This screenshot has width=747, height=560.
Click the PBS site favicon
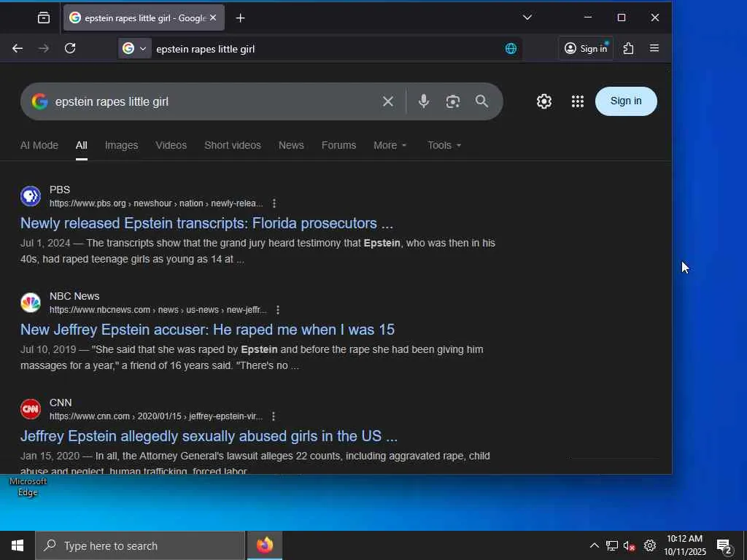31,196
